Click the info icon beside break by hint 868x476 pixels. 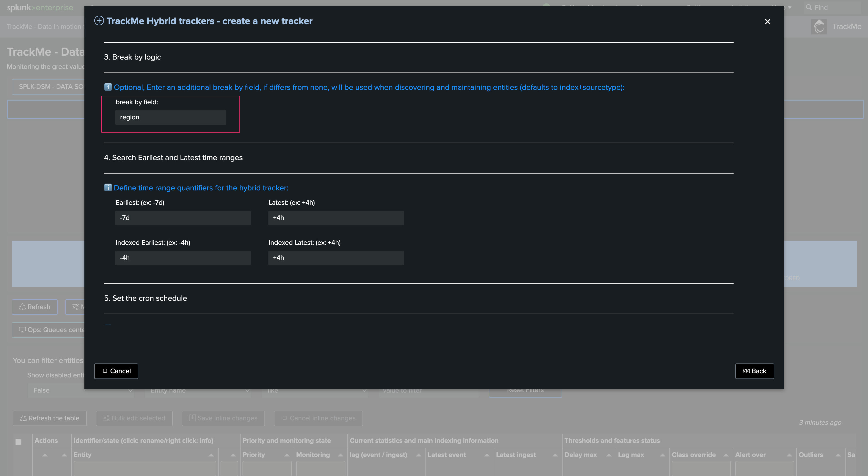pos(108,87)
